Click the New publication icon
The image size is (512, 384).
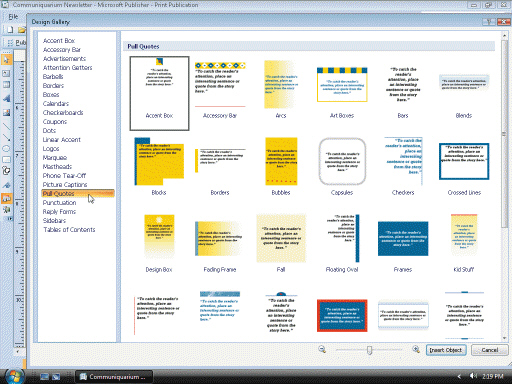[10, 30]
